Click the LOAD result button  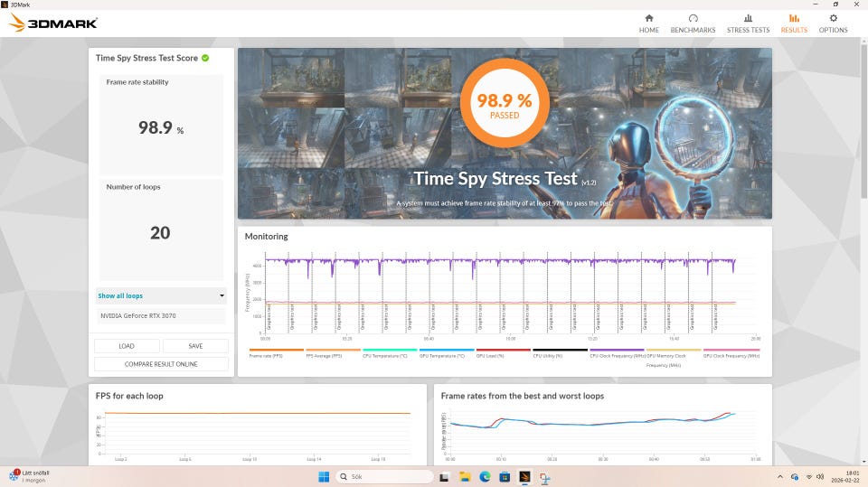point(127,346)
